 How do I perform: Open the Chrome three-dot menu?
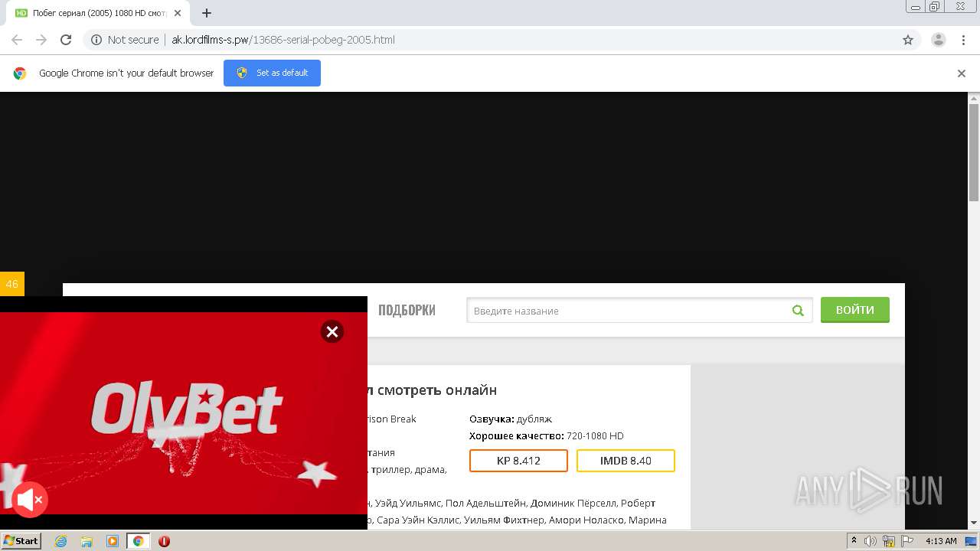click(x=964, y=40)
